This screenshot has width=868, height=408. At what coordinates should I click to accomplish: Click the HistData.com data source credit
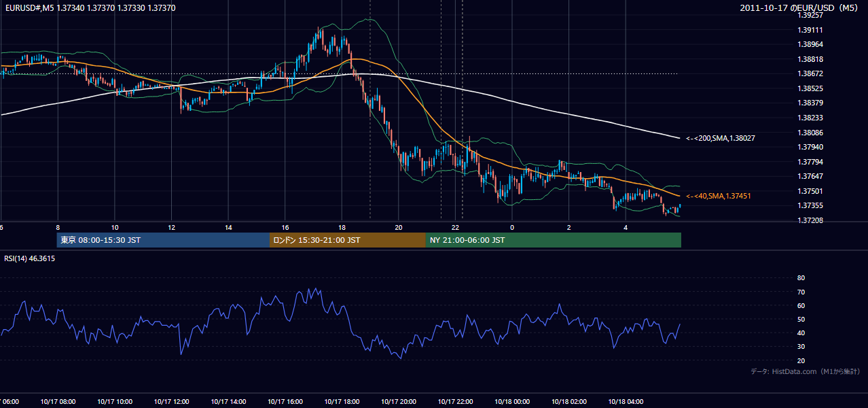click(806, 371)
